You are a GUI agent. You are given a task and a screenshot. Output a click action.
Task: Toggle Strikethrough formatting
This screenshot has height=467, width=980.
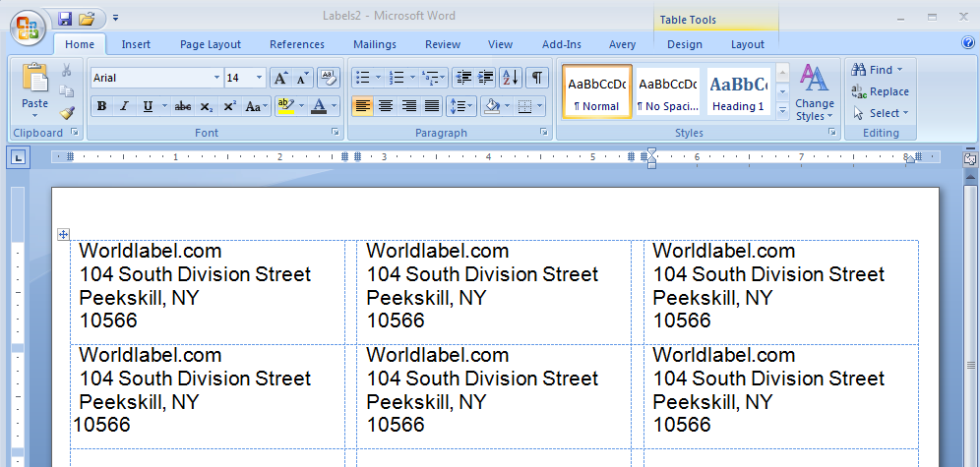[183, 106]
